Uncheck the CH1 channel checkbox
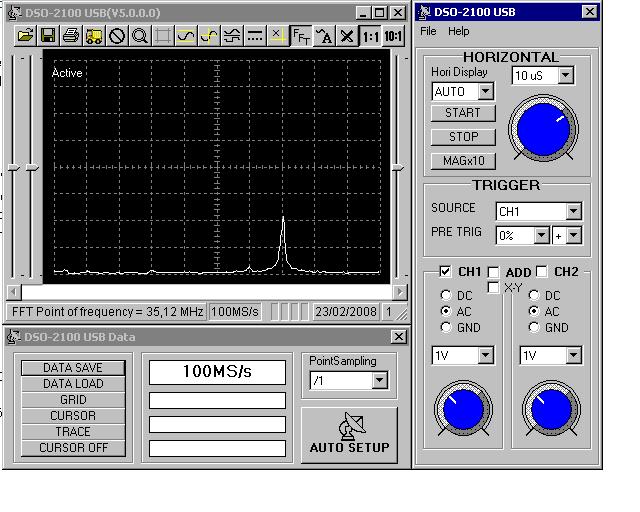Image resolution: width=640 pixels, height=512 pixels. (445, 272)
